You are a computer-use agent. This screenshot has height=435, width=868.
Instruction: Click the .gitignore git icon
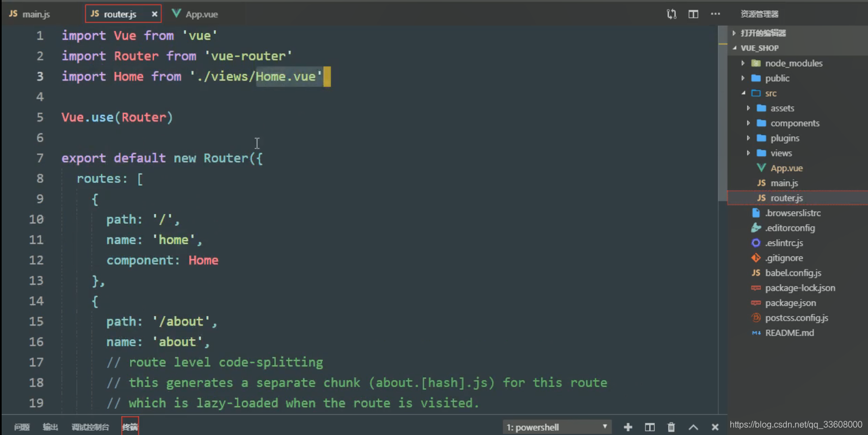(x=756, y=258)
